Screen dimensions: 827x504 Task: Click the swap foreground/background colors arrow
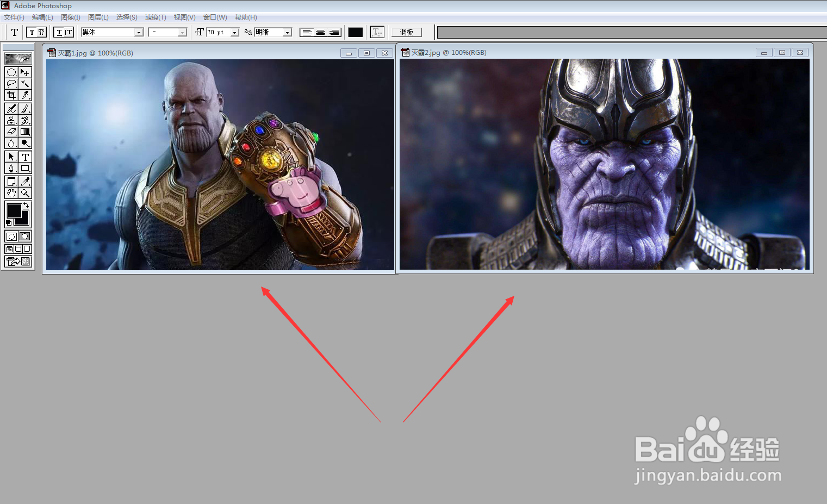(26, 205)
